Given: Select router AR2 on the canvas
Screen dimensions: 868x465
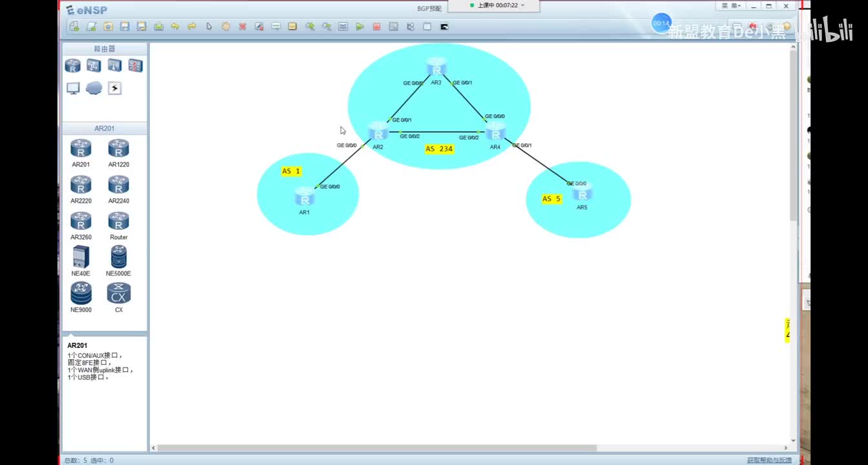Looking at the screenshot, I should (378, 132).
